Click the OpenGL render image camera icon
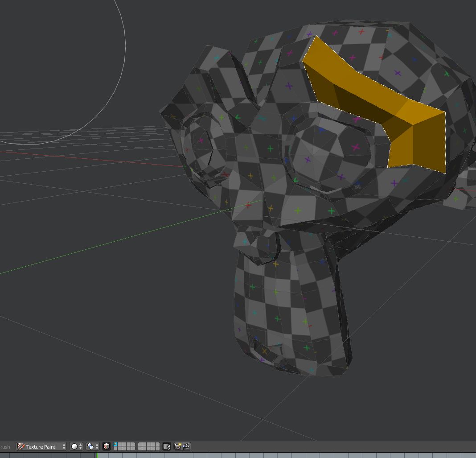 [177, 446]
